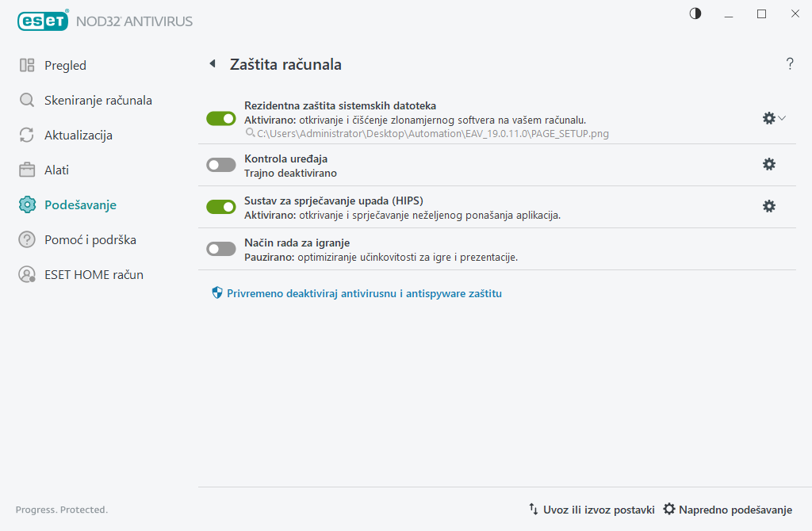812x531 pixels.
Task: Click the Podešavanje gear icon
Action: tap(26, 204)
